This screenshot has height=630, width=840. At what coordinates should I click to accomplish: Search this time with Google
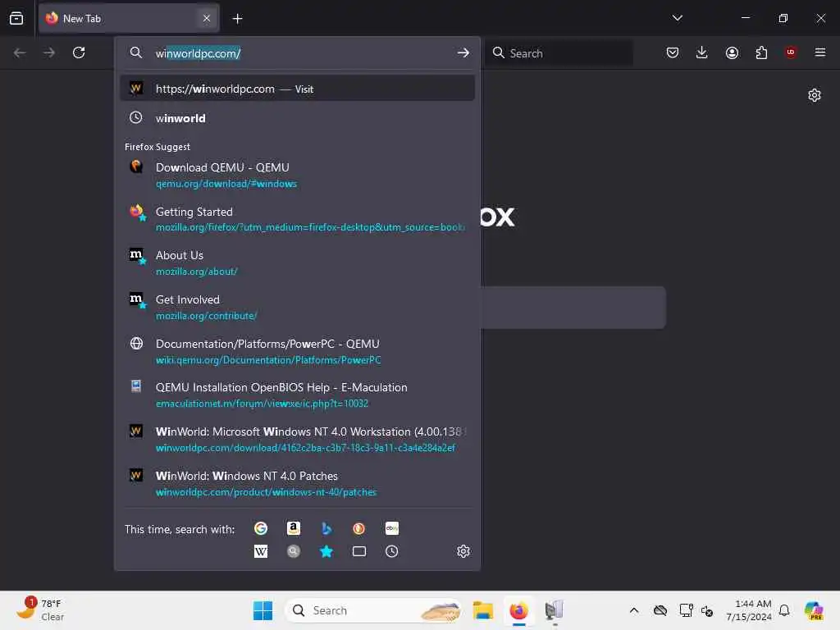(x=261, y=529)
